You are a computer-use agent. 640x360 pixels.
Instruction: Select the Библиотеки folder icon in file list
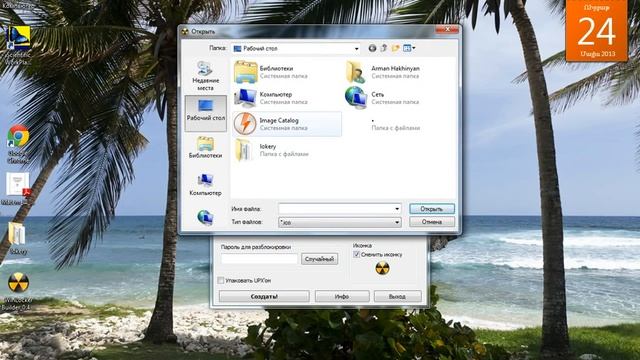click(x=245, y=72)
